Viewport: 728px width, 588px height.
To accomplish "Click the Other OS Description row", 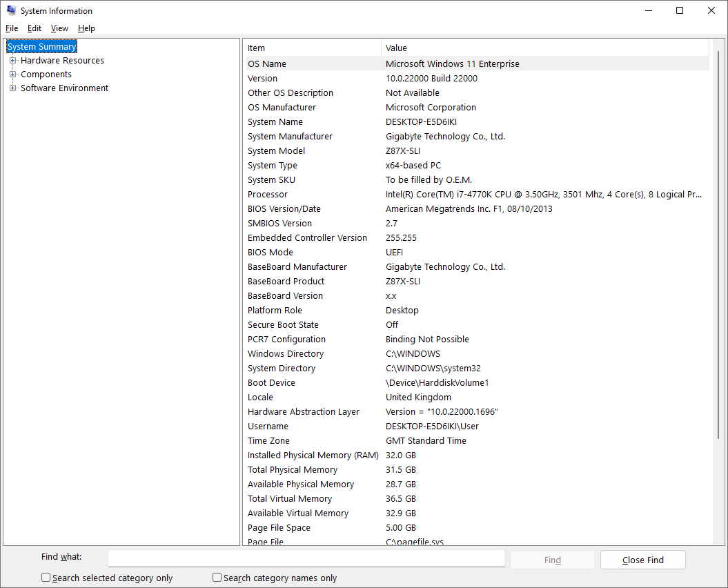I will (x=478, y=93).
